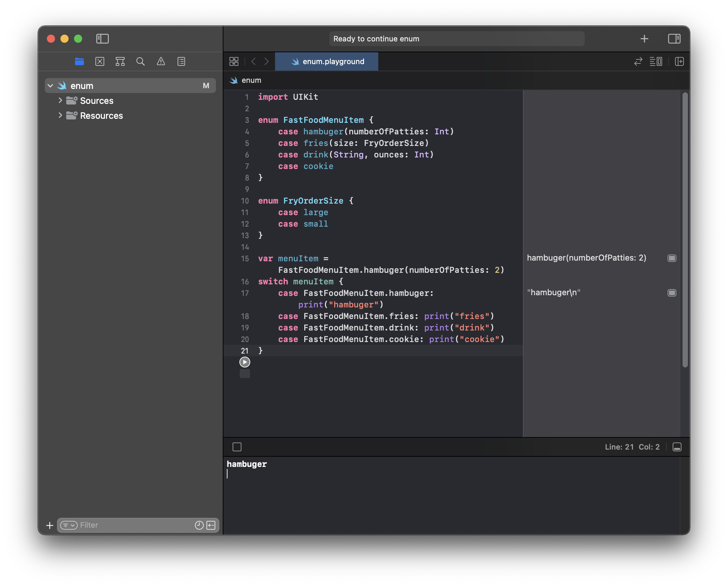Run playground with the play button
728x585 pixels.
244,362
